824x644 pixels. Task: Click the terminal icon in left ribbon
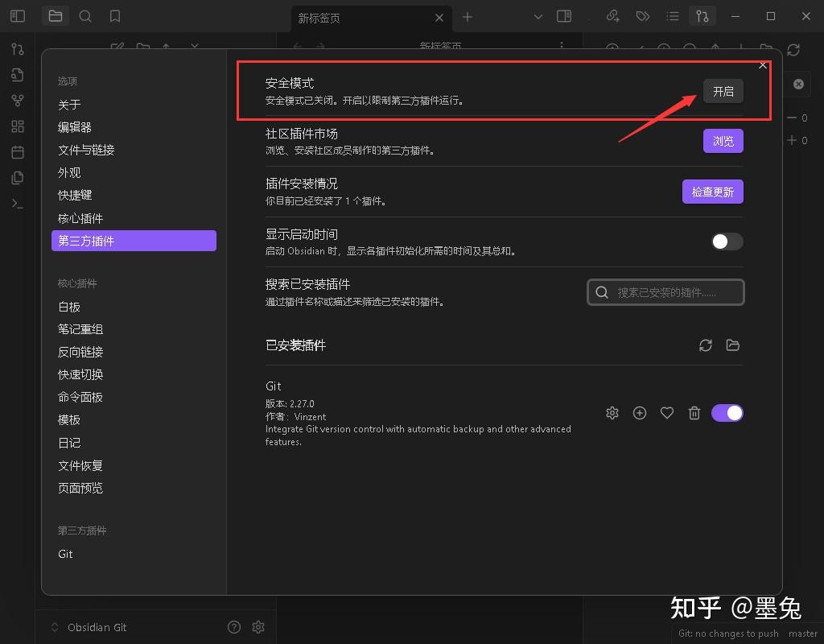[17, 203]
